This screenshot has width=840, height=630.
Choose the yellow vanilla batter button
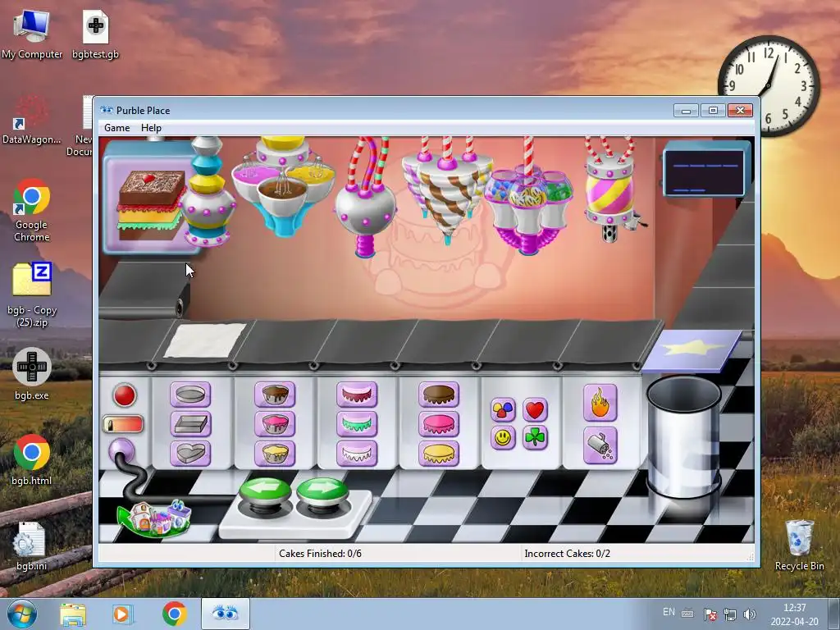(275, 453)
